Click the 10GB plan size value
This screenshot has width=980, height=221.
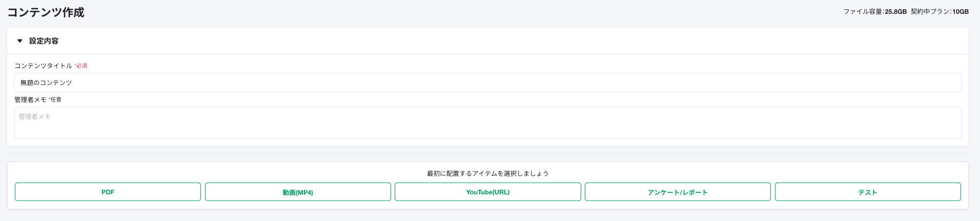click(961, 12)
